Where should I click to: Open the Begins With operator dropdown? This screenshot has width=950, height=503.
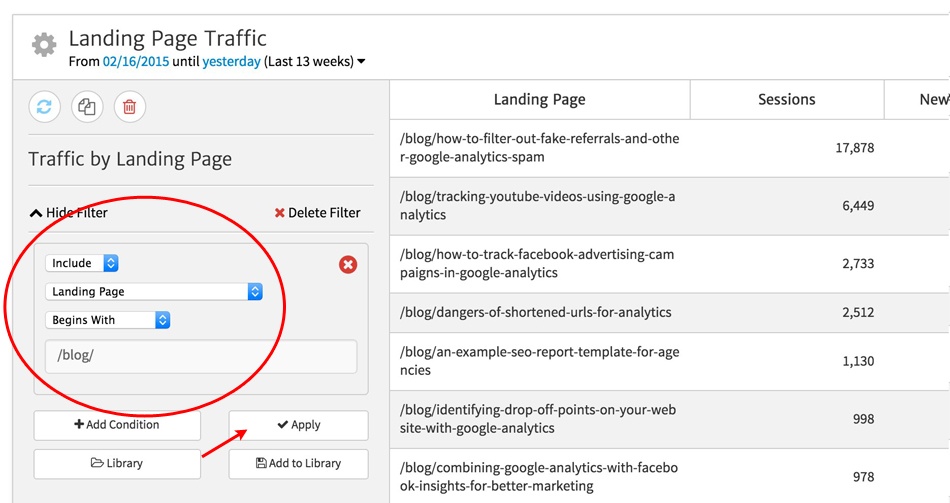pyautogui.click(x=108, y=320)
